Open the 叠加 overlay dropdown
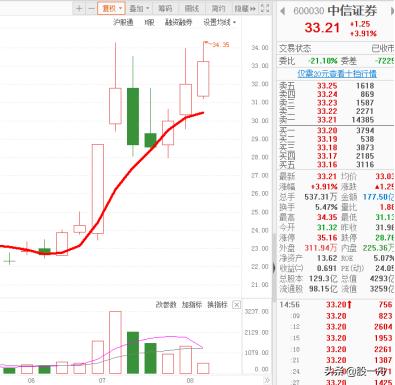Screen dimensions: 395x385 pyautogui.click(x=139, y=8)
